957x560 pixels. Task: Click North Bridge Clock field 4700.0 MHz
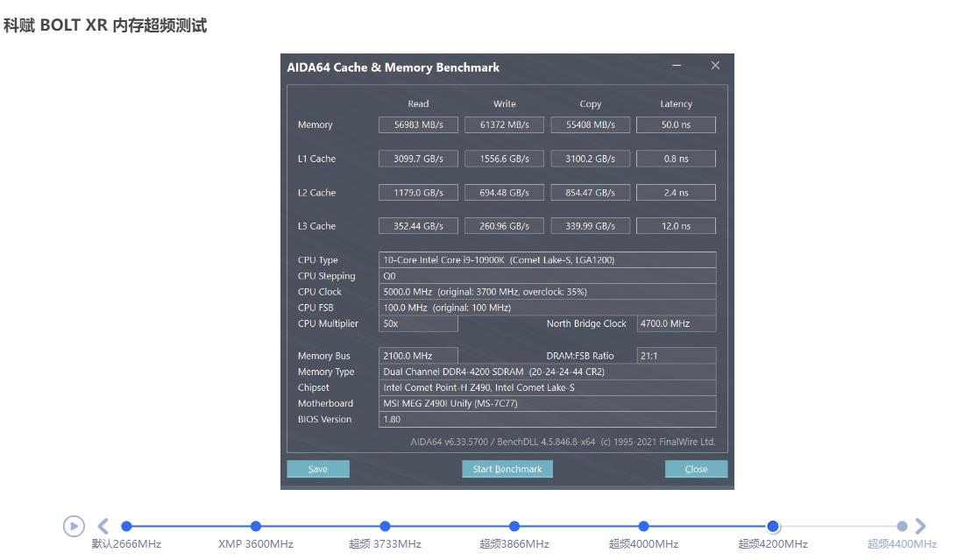click(x=677, y=323)
